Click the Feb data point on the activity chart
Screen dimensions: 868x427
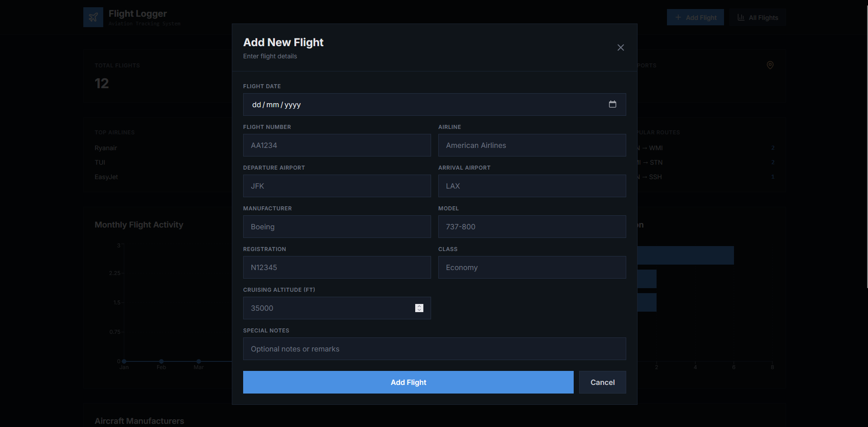[161, 361]
